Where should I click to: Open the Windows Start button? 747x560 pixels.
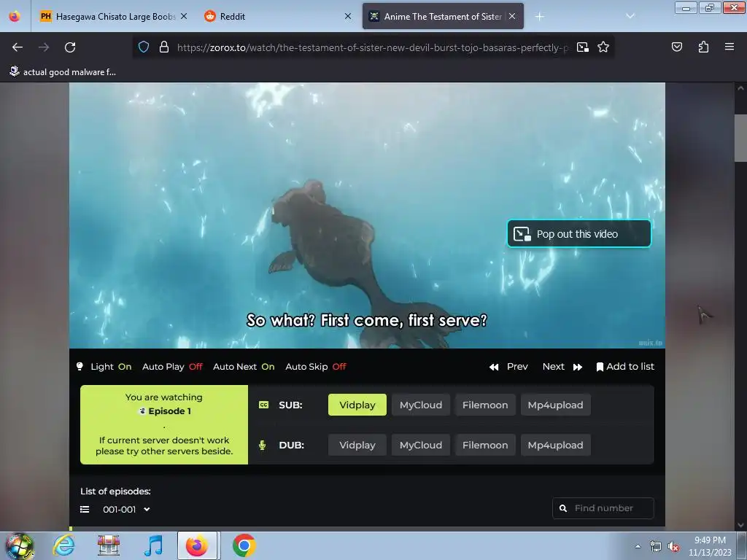tap(19, 545)
